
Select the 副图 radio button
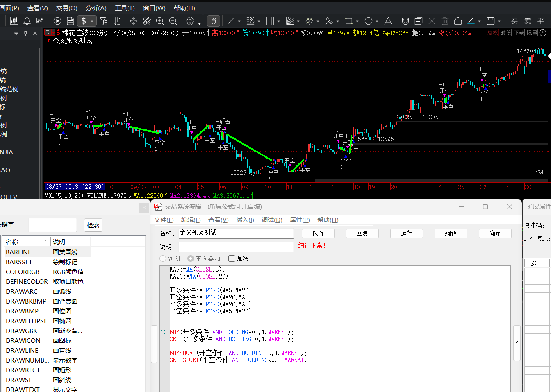coord(163,258)
